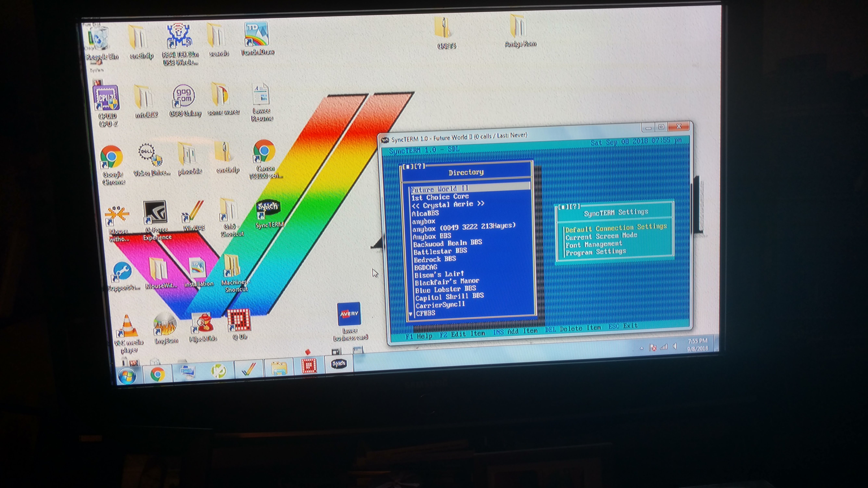Launch the VLC media player shortcut
The height and width of the screenshot is (488, 868).
coord(128,333)
